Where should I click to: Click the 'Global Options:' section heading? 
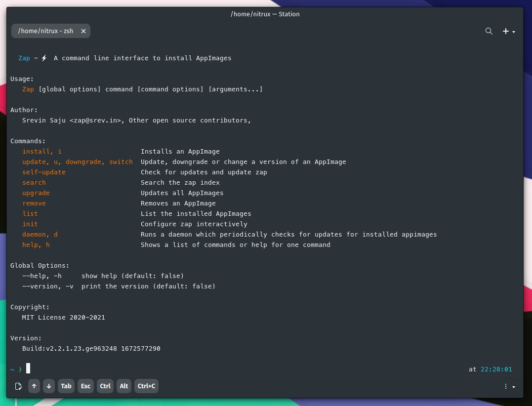(x=40, y=266)
